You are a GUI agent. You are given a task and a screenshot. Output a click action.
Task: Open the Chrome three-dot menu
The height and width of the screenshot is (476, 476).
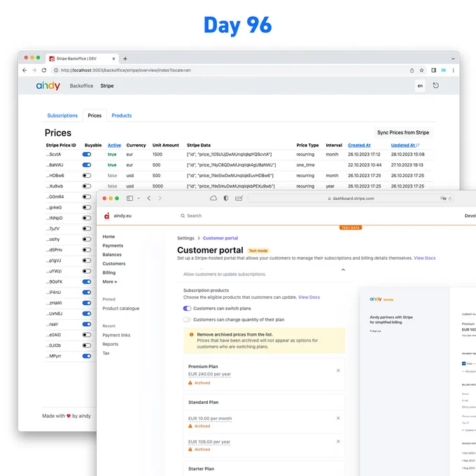point(453,70)
